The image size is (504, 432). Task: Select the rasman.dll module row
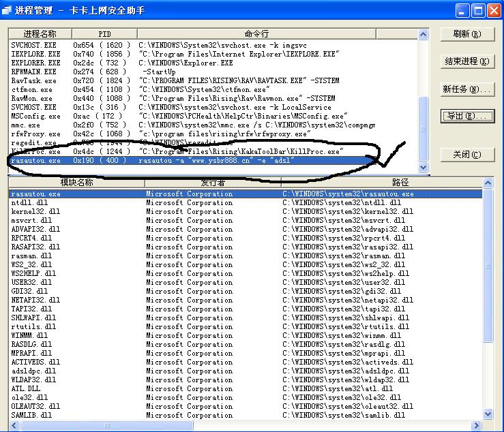pos(246,256)
